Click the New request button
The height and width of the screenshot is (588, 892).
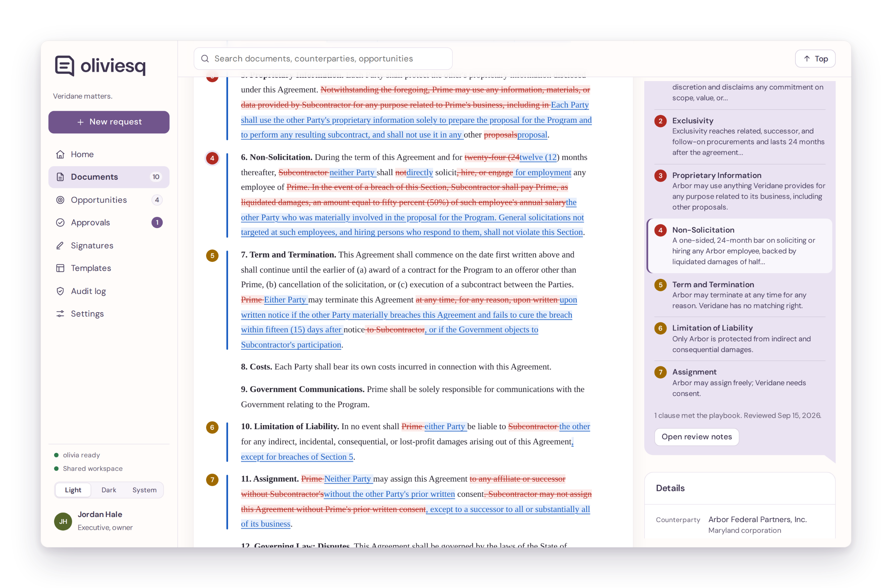[109, 122]
